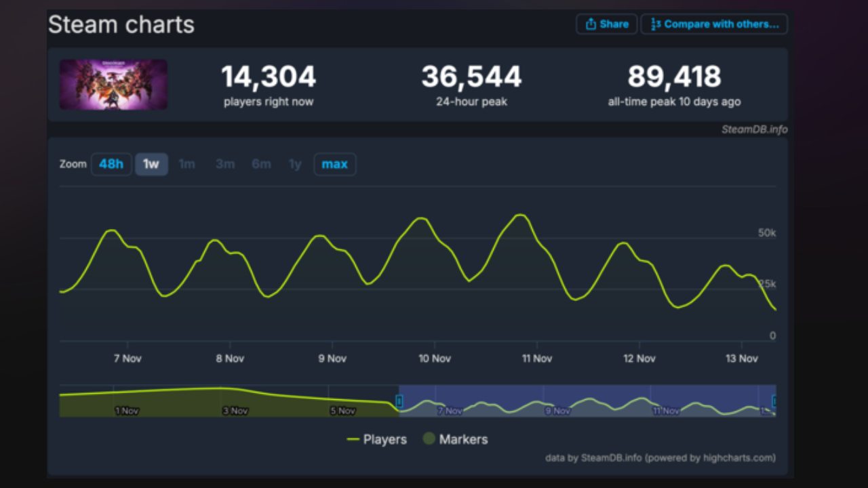This screenshot has width=868, height=488.
Task: Click the 10 Nov axis label
Action: pyautogui.click(x=434, y=359)
